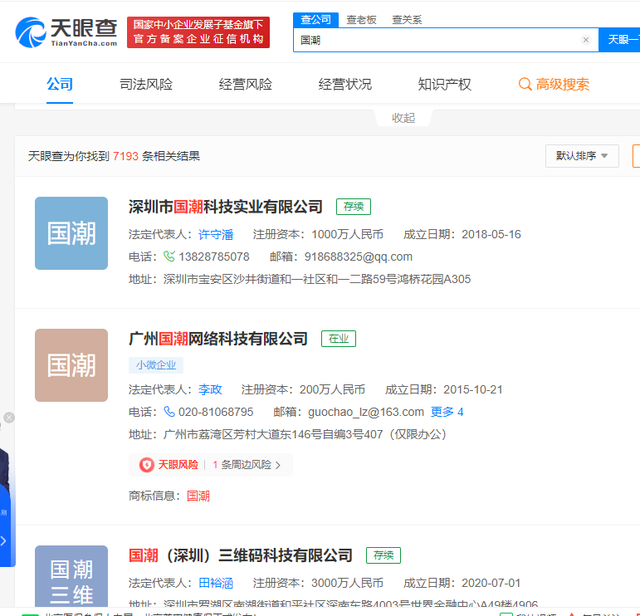The height and width of the screenshot is (616, 640).
Task: Clear the search box with the X icon
Action: coord(586,40)
